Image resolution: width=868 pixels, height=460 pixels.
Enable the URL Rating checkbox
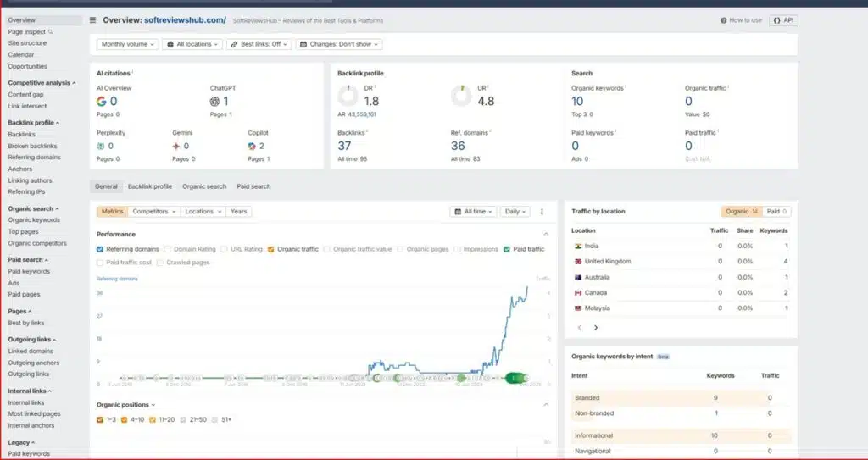pos(224,249)
